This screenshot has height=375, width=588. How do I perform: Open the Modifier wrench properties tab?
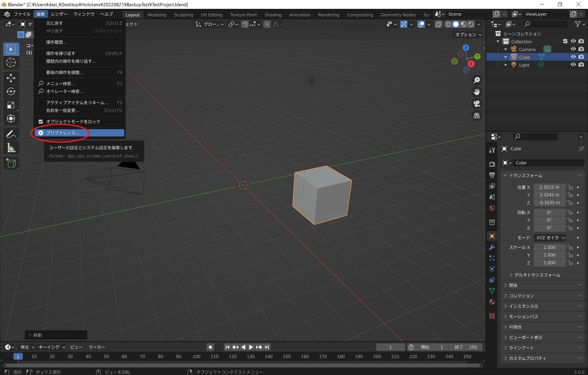(492, 247)
